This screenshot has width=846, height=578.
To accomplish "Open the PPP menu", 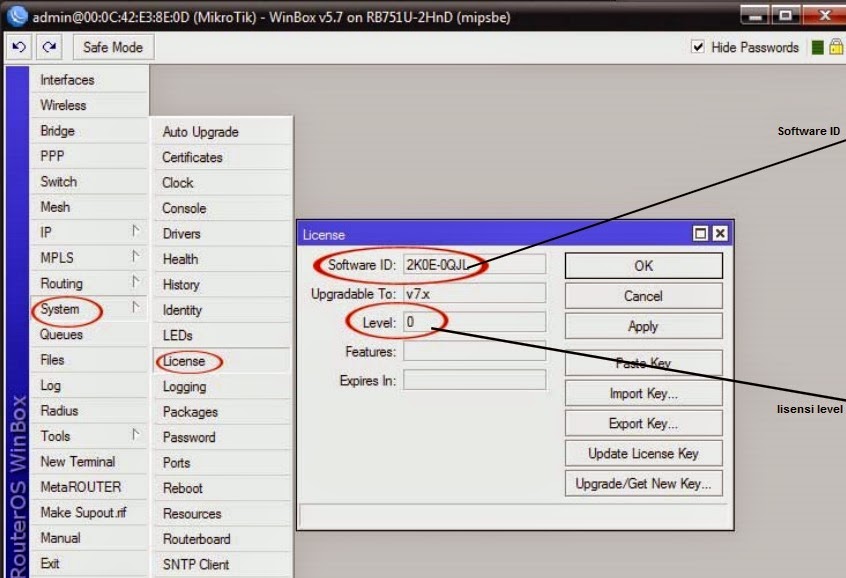I will coord(89,156).
